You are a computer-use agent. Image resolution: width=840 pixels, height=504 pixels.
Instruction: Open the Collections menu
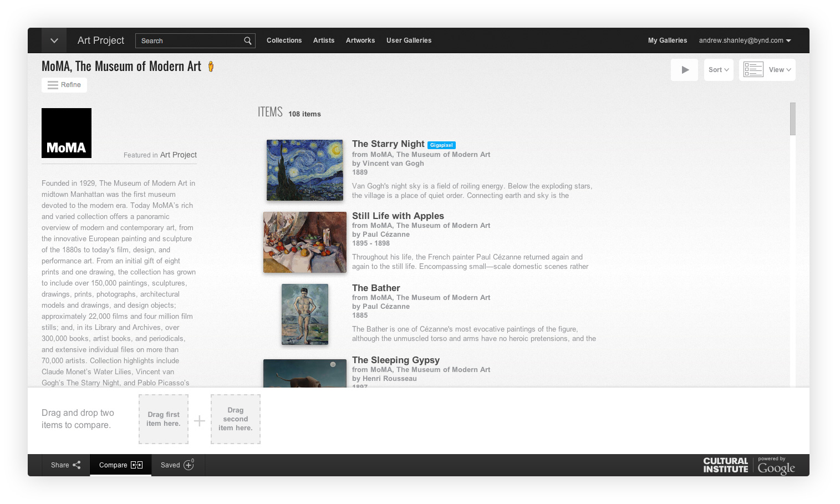click(284, 40)
